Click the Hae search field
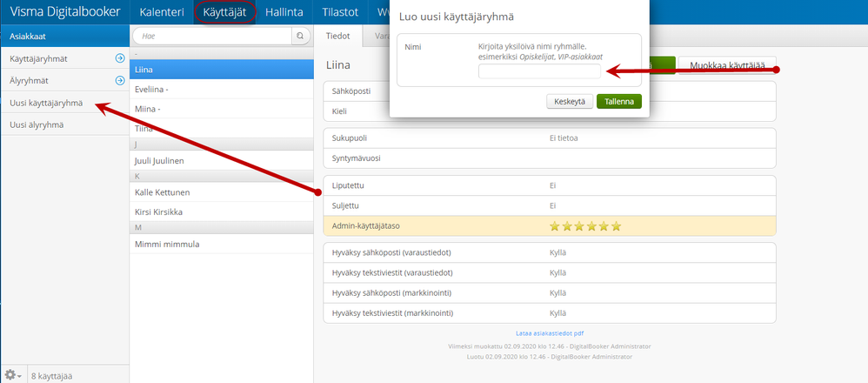868x383 pixels. 212,36
